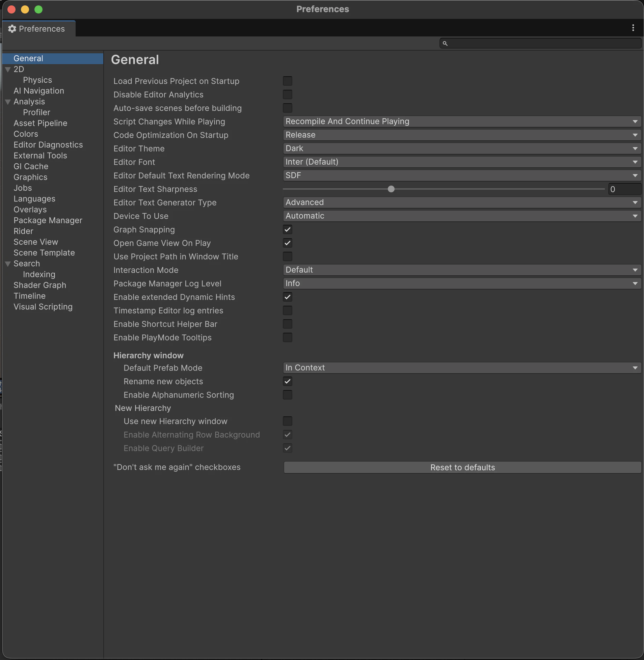Image resolution: width=644 pixels, height=660 pixels.
Task: Click in the Preferences search field
Action: click(540, 43)
